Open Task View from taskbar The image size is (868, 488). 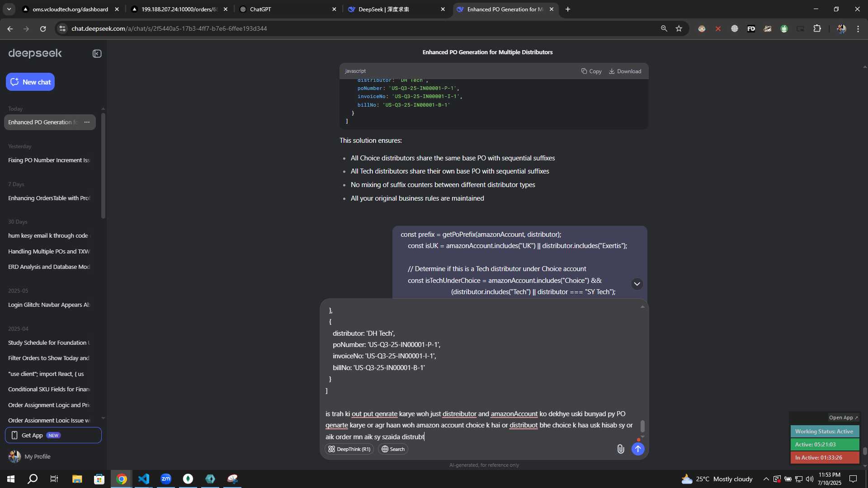(x=54, y=479)
